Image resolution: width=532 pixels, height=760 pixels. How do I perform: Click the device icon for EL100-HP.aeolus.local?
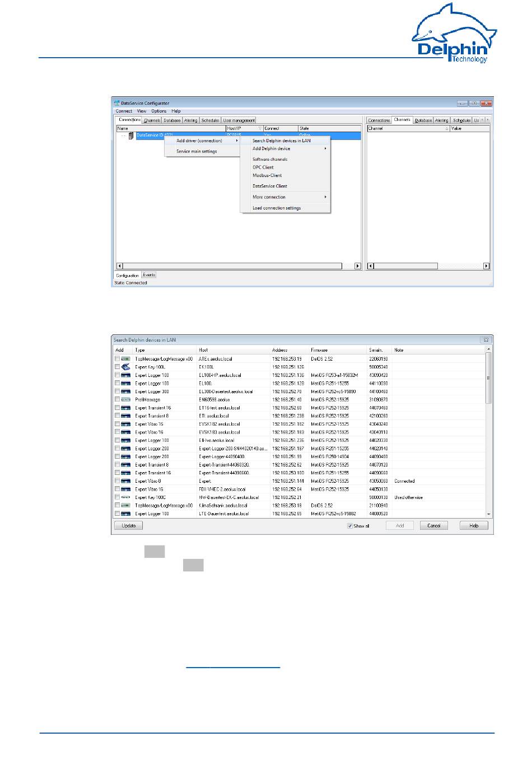(x=125, y=375)
